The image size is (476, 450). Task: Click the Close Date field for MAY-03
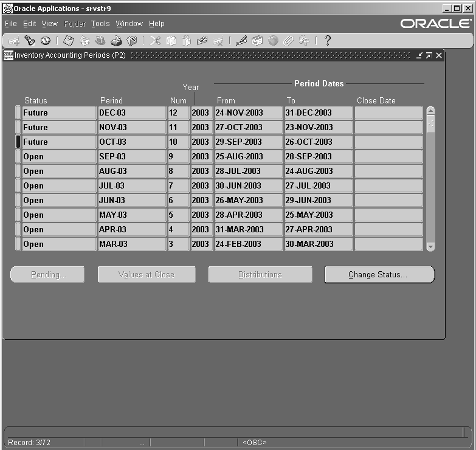(388, 215)
